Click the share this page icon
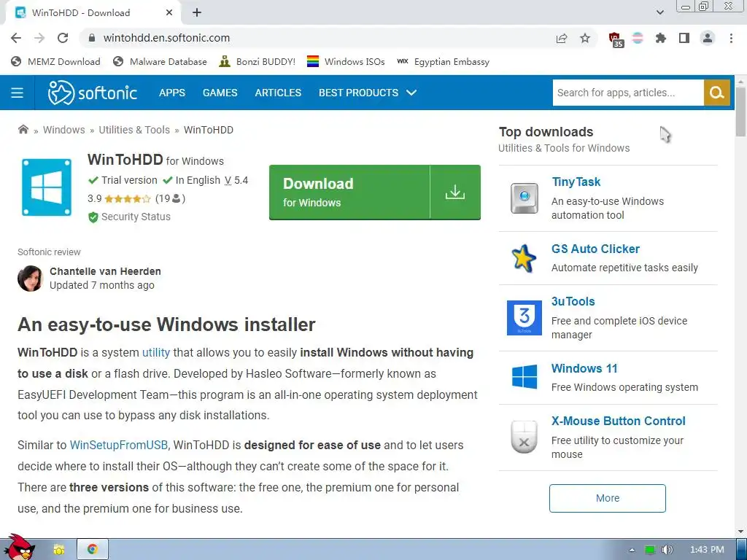 (x=562, y=38)
